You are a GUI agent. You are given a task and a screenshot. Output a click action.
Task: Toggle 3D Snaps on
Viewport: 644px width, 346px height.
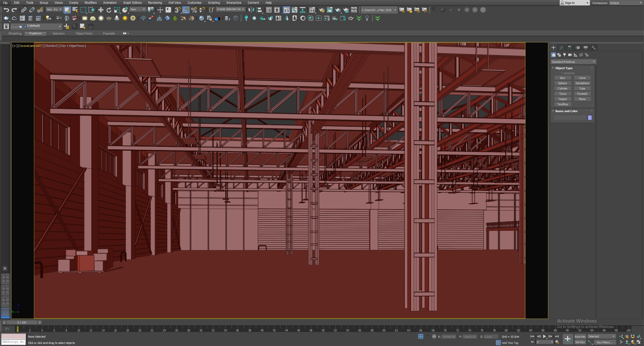[178, 10]
